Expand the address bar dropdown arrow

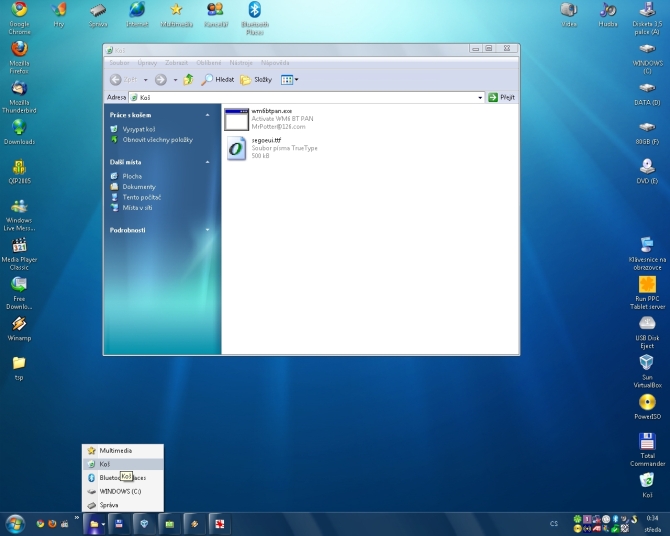480,97
